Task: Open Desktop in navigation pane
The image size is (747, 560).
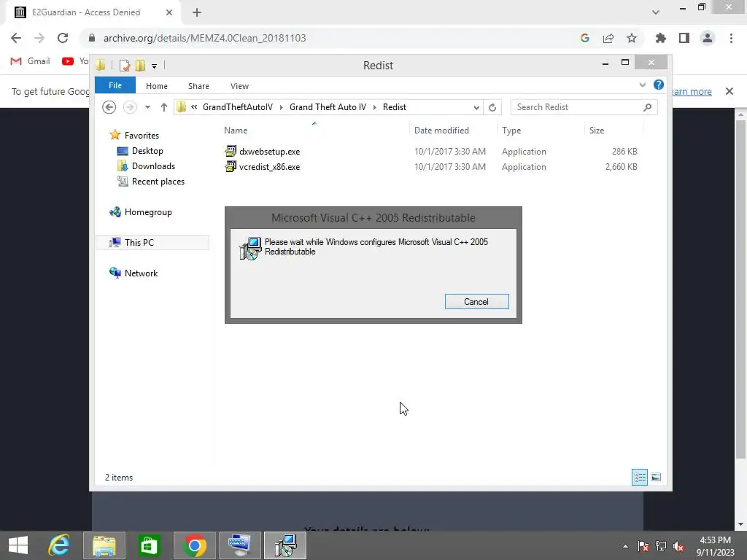Action: point(147,150)
